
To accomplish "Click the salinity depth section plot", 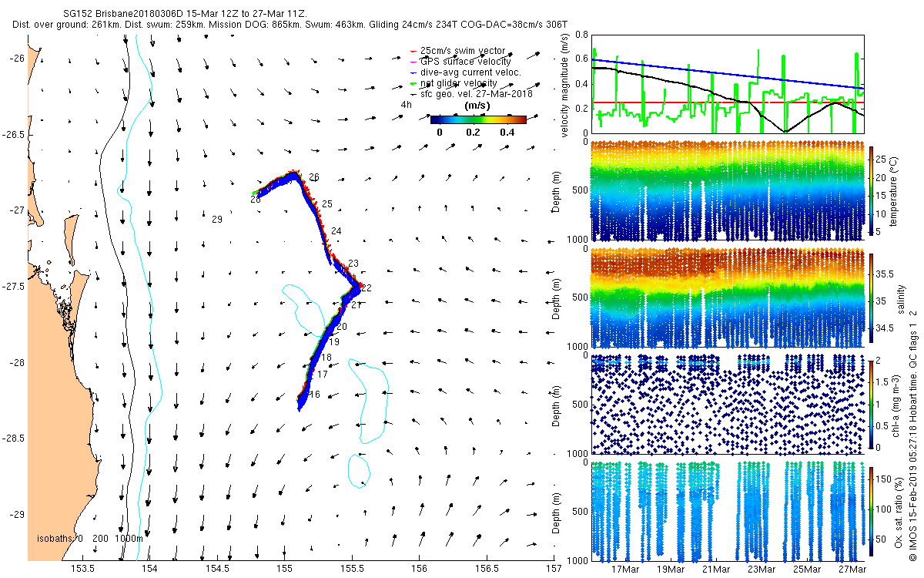I will [727, 297].
